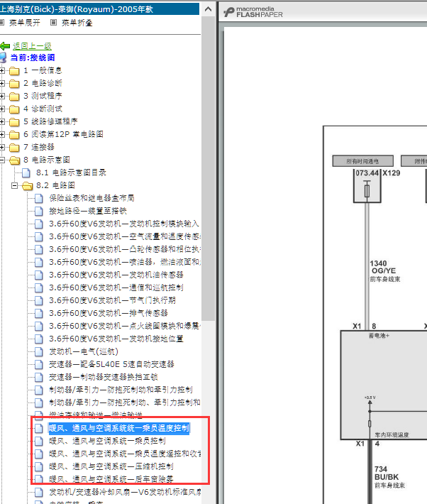
Task: Collapse the 8 电路示意图 folder node
Action: pyautogui.click(x=2, y=160)
